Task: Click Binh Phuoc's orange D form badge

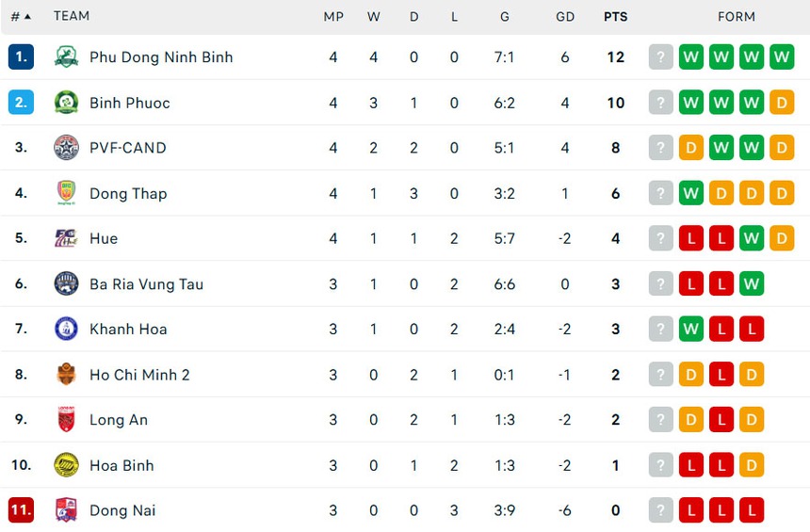Action: [x=782, y=103]
